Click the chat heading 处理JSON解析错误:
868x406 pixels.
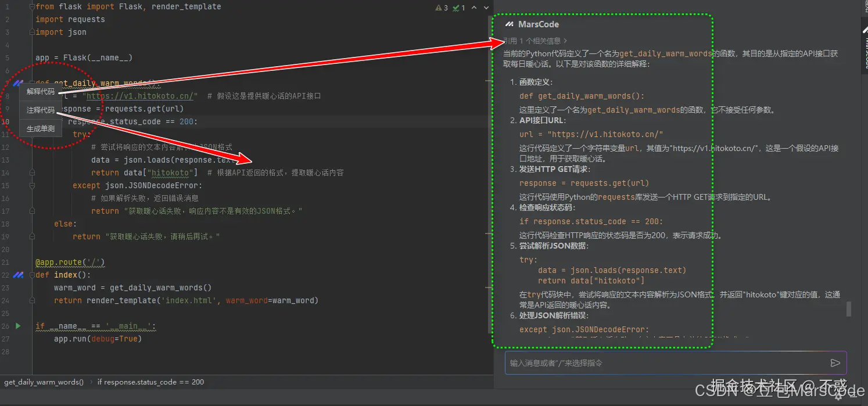point(554,315)
